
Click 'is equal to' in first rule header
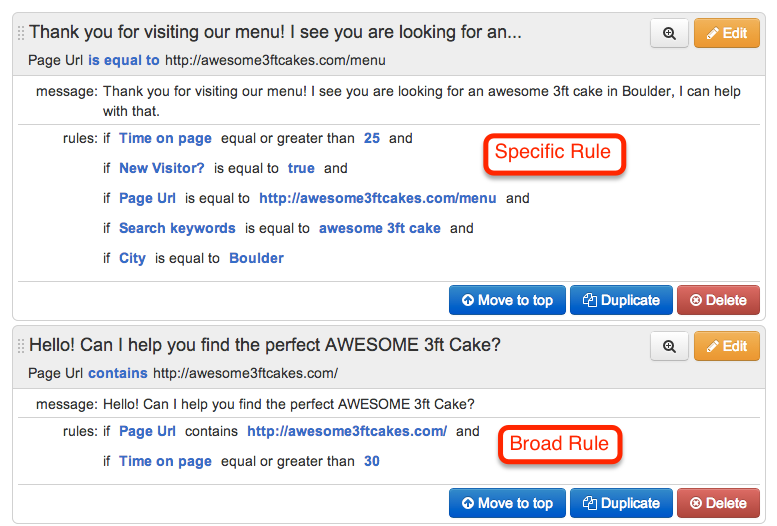(124, 60)
